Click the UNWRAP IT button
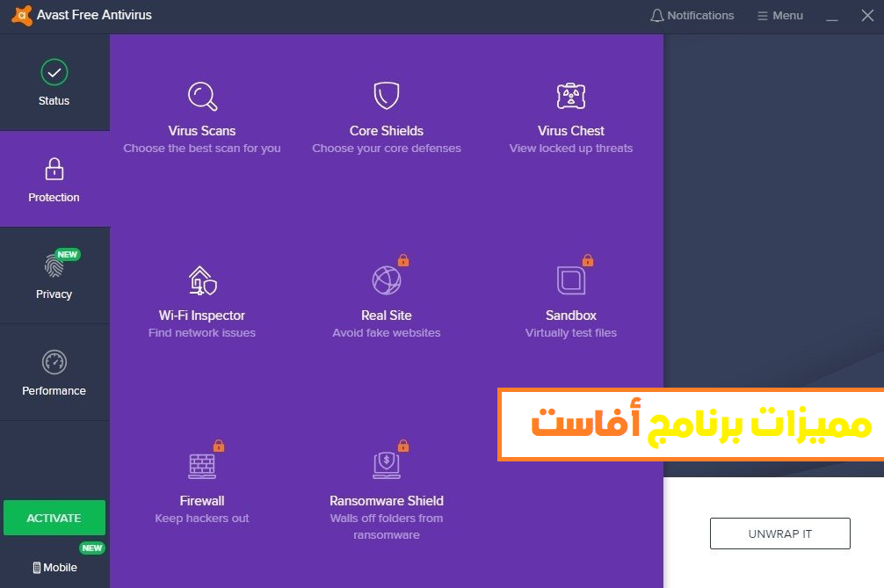Screen dimensions: 884x588 (x=779, y=534)
